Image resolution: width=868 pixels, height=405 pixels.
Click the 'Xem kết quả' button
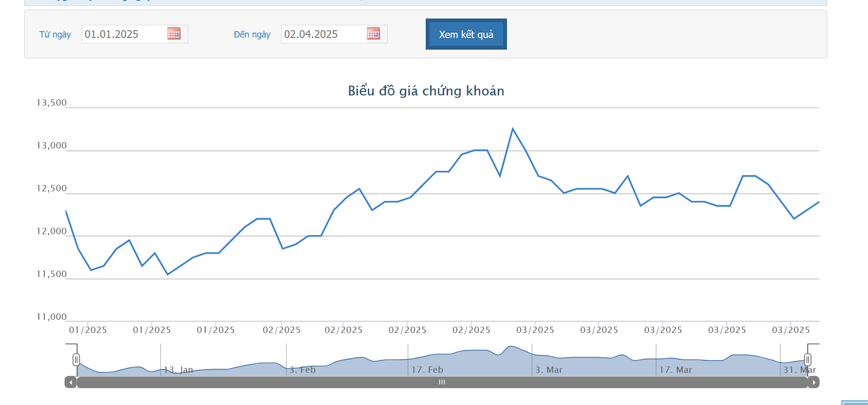coord(466,34)
